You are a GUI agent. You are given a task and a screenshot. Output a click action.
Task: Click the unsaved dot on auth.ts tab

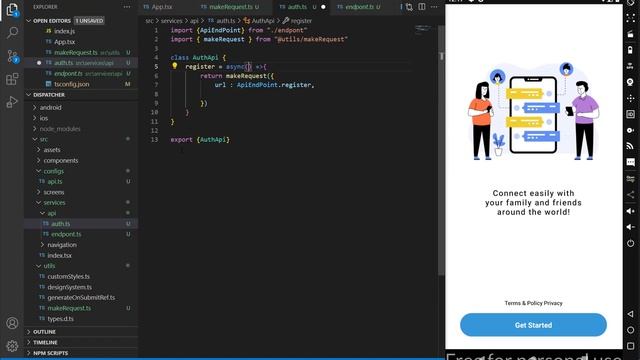coord(323,7)
